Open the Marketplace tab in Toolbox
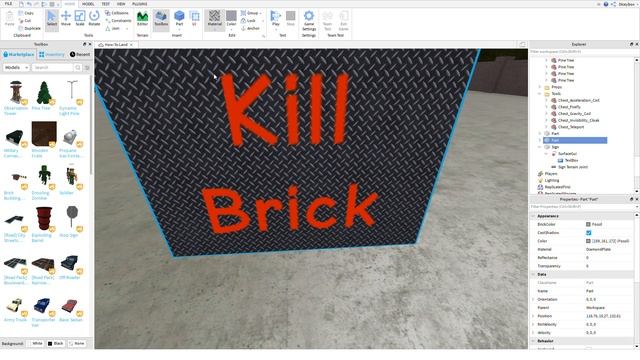The height and width of the screenshot is (360, 640). pos(19,54)
